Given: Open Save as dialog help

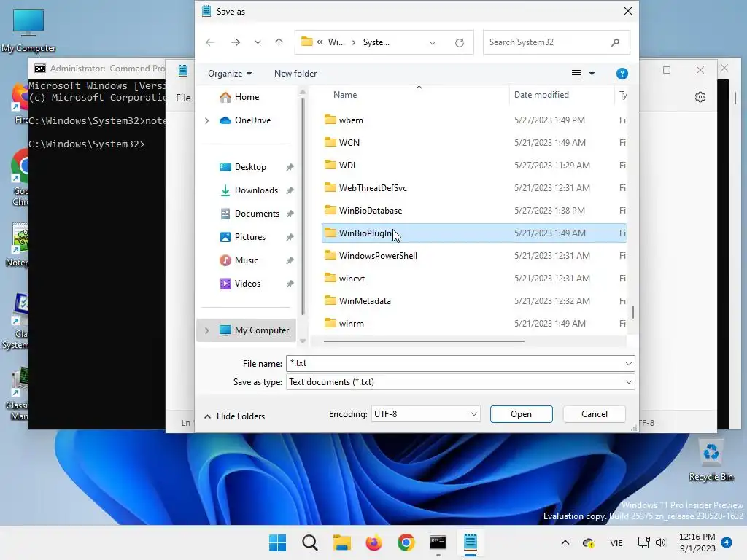Looking at the screenshot, I should tap(622, 74).
